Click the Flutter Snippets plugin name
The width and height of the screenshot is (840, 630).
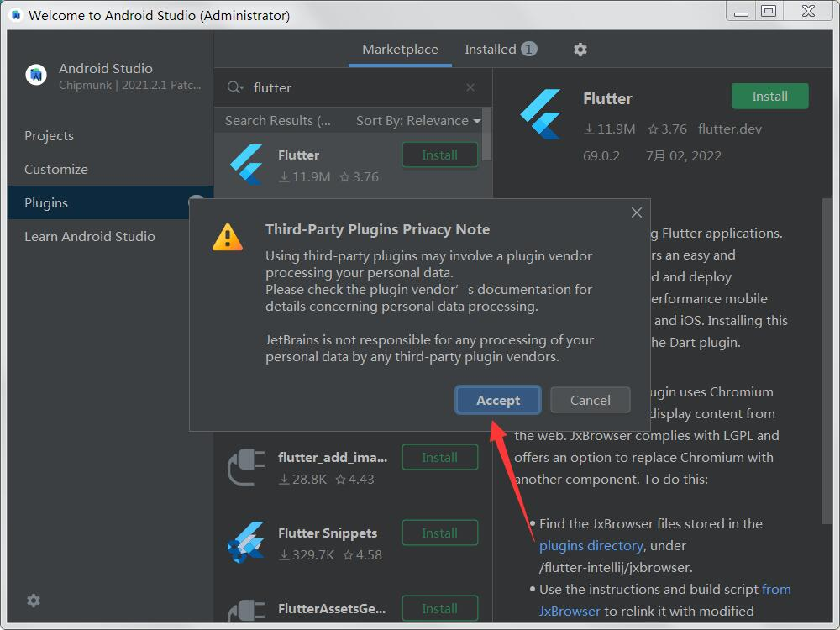328,533
